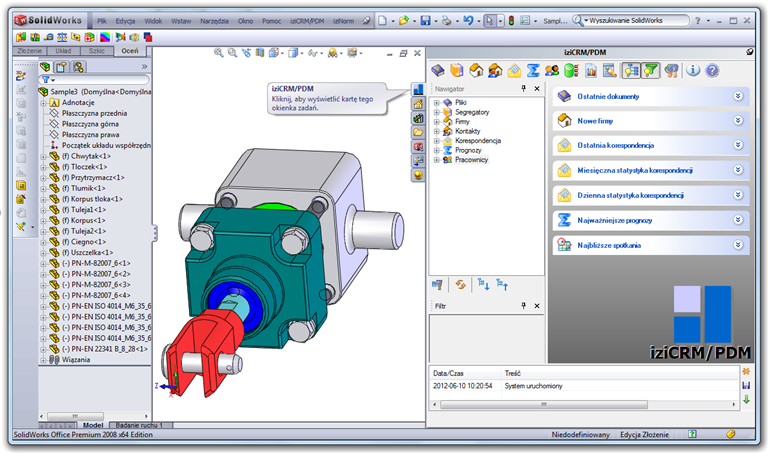Viewport: 768px width, 453px height.
Task: Click the FeatureManager design tree tab icon
Action: pos(46,67)
